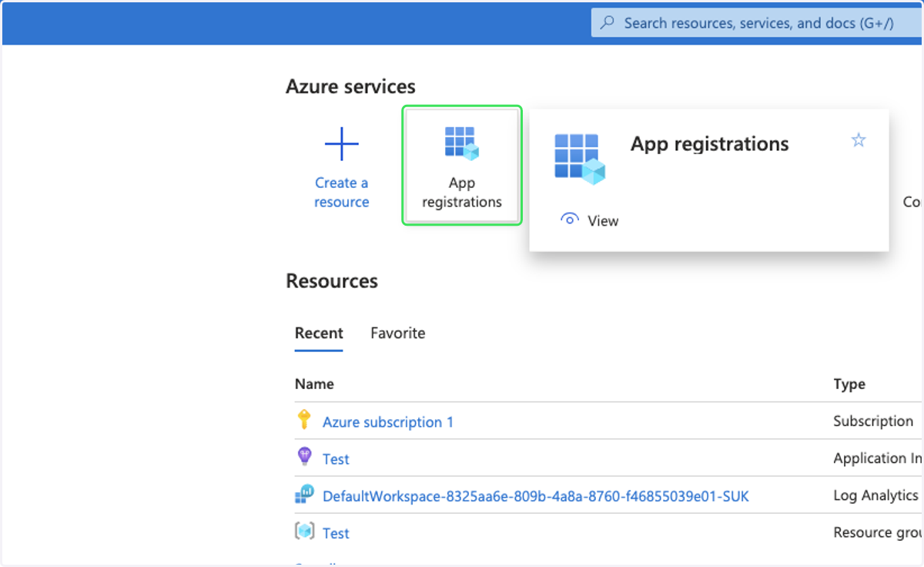924x567 pixels.
Task: Click the App registrations popup title
Action: click(710, 144)
